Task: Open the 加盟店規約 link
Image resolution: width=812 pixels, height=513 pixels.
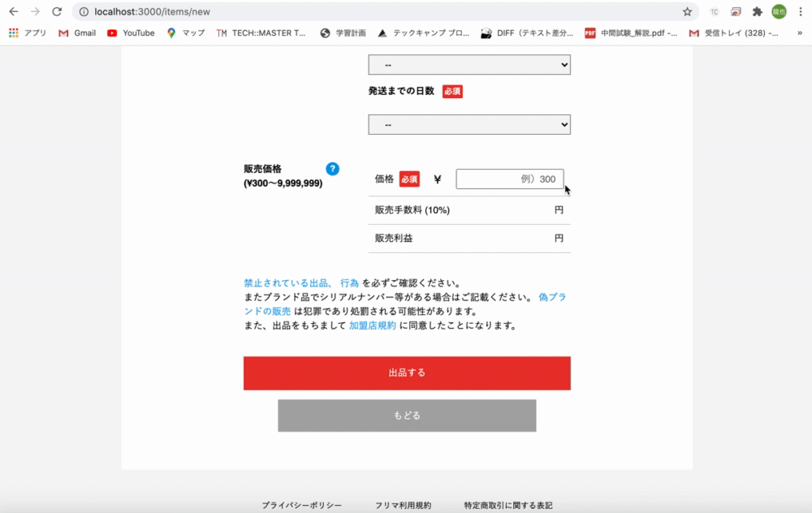Action: click(373, 325)
